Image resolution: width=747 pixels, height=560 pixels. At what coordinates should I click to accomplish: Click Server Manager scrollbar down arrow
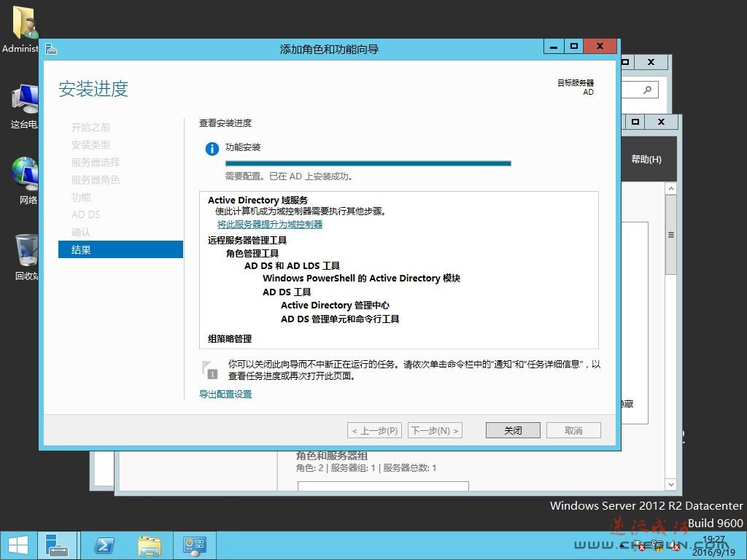[x=671, y=485]
